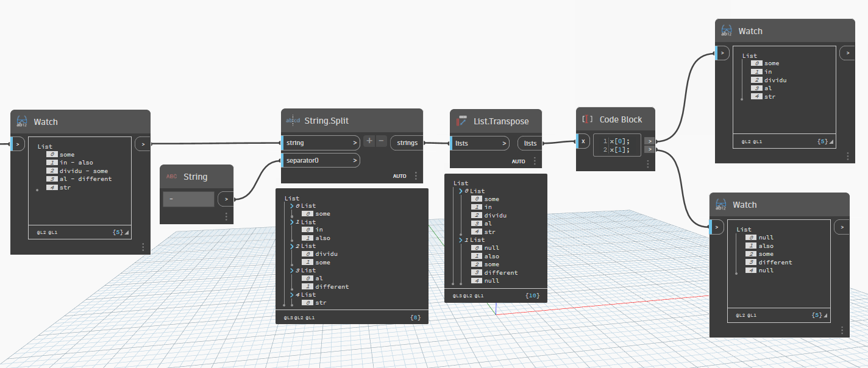Click the List.Transpose node icon

pos(462,121)
